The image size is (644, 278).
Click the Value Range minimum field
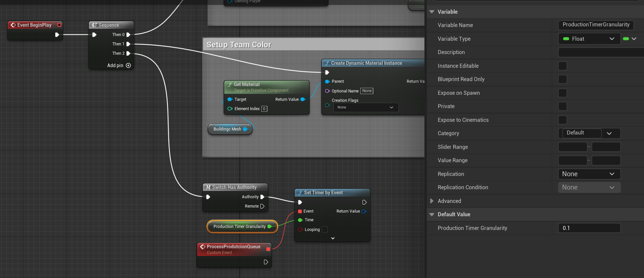(573, 161)
